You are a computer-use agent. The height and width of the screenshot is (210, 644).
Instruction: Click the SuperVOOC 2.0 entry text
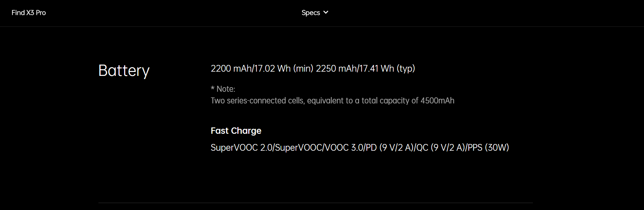point(241,148)
